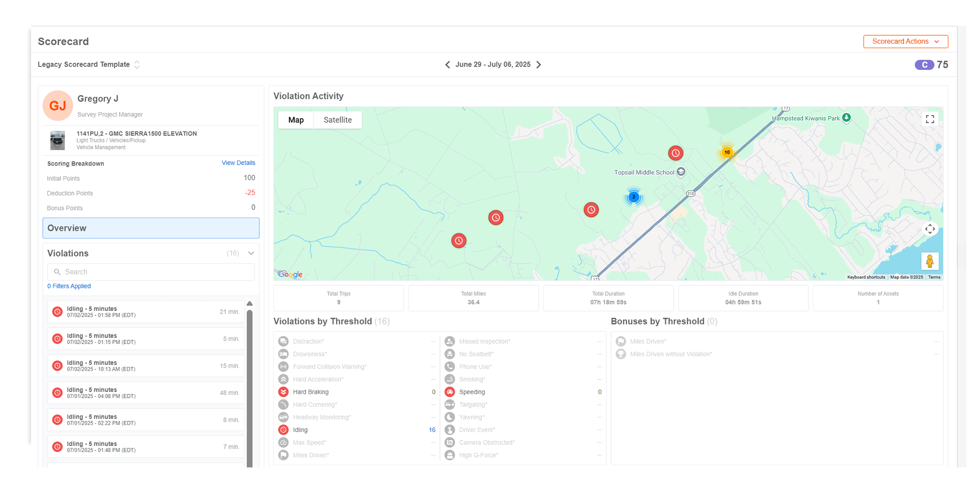
Task: Open the Idling count of 16
Action: point(432,430)
